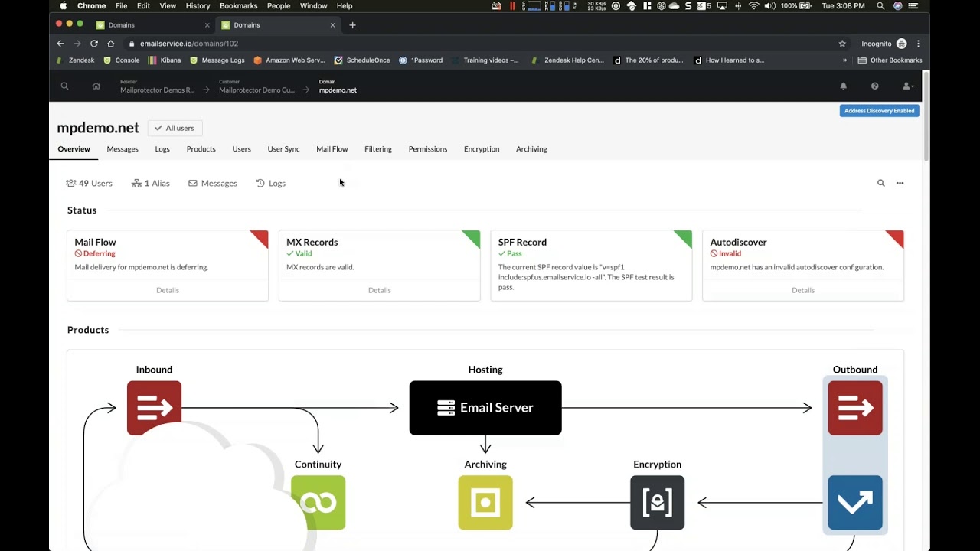Switch to the Encryption tab

click(482, 149)
